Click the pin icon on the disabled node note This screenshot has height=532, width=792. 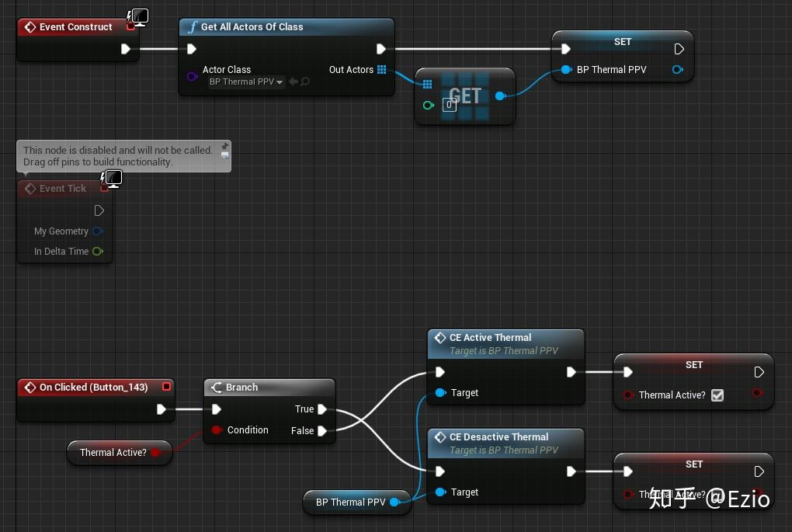[224, 146]
